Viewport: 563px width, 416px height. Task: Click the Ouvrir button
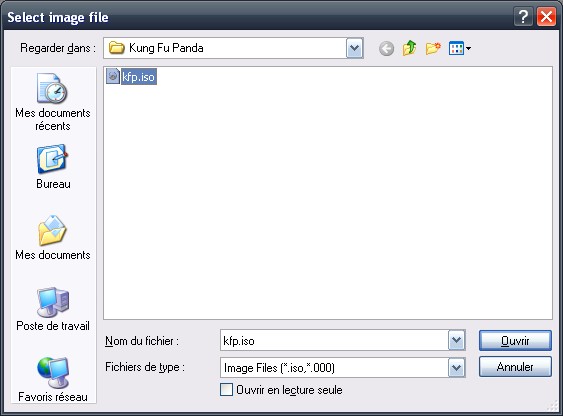click(515, 340)
